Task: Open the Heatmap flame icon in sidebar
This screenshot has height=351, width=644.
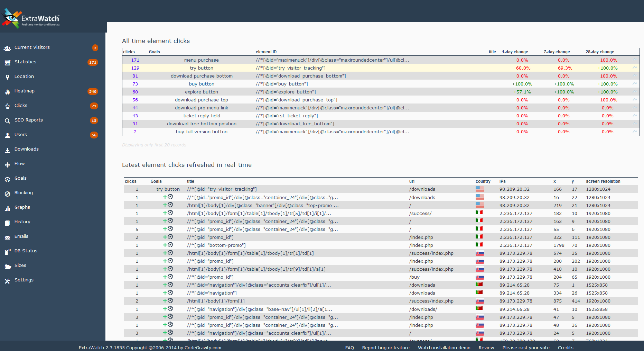Action: 7,92
